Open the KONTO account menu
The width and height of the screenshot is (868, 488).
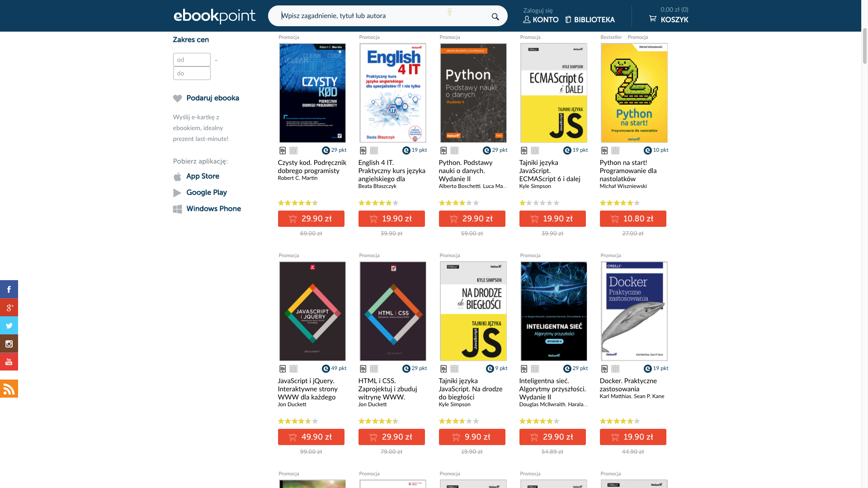tap(541, 19)
